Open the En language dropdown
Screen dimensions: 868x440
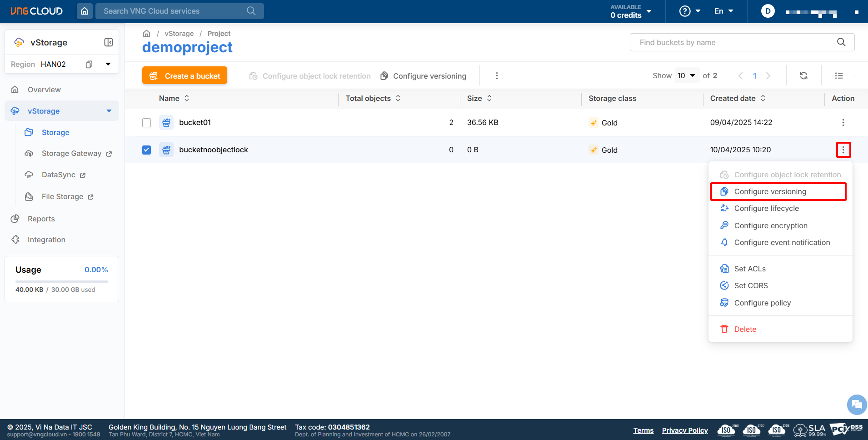(723, 11)
